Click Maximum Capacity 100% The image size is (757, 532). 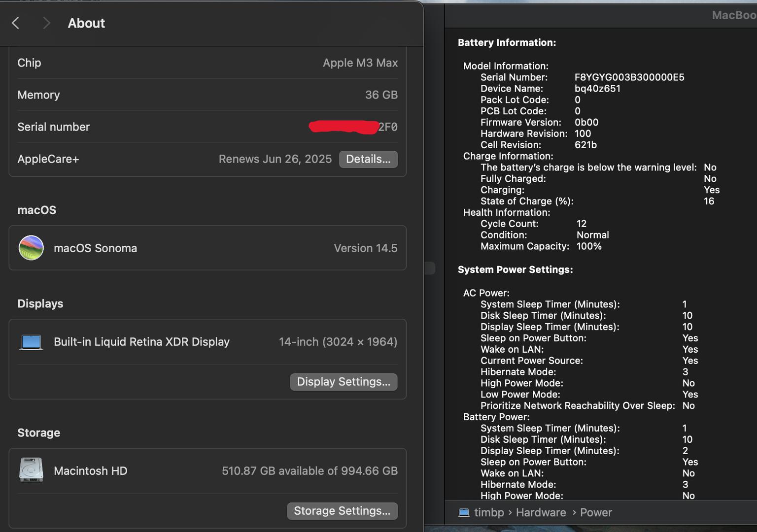click(x=589, y=246)
